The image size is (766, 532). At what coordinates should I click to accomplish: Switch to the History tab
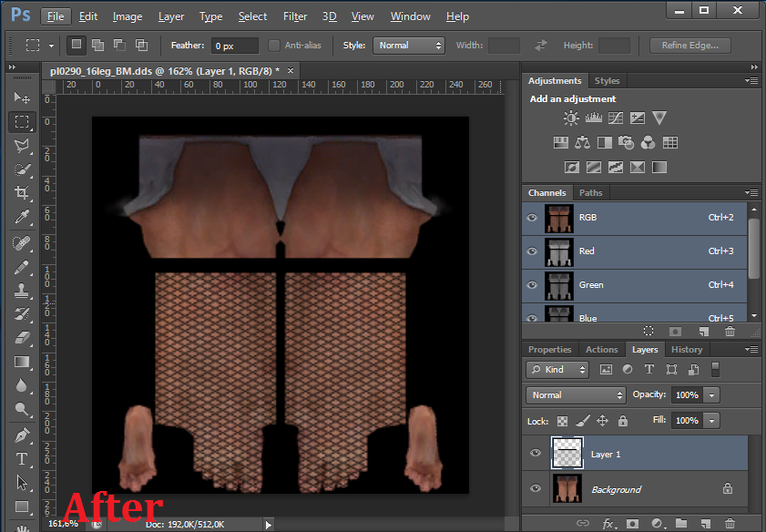click(686, 350)
